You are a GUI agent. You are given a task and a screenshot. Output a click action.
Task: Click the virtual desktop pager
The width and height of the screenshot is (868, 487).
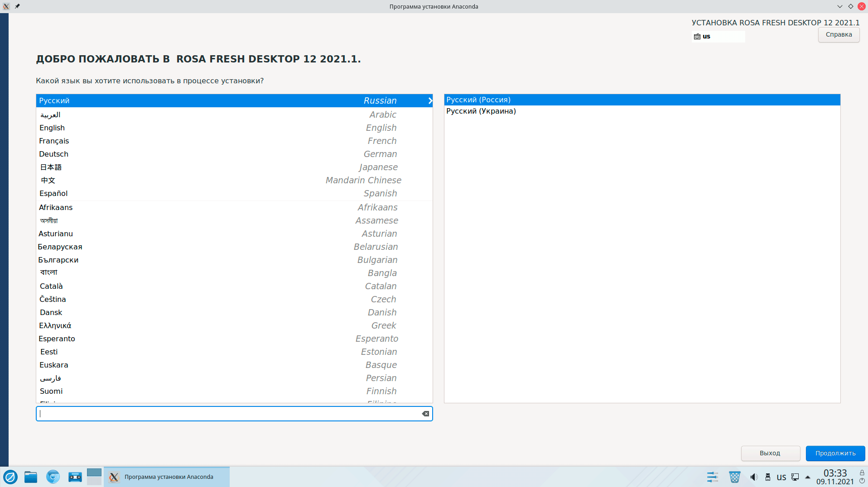94,477
